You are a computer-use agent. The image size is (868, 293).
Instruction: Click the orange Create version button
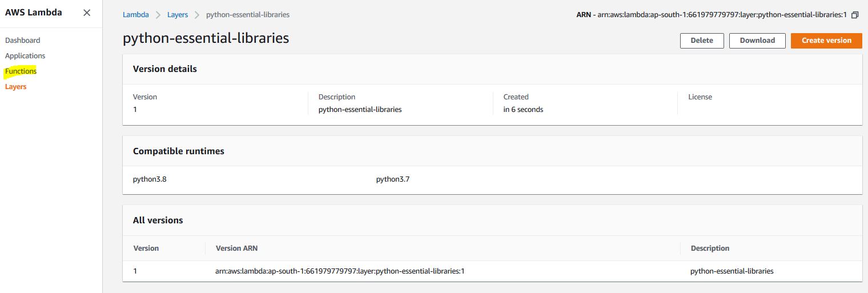pos(826,41)
